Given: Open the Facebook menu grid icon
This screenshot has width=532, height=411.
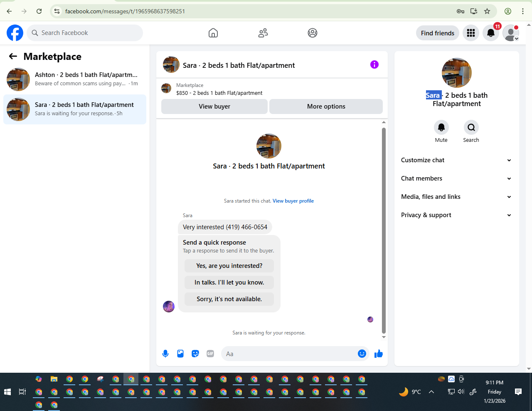Looking at the screenshot, I should point(471,33).
